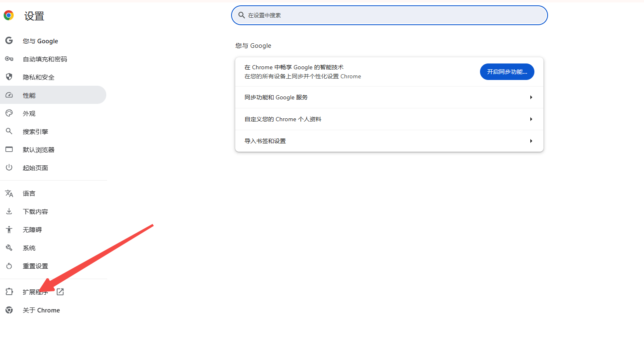Open 隐私和安全 settings section

click(x=53, y=77)
